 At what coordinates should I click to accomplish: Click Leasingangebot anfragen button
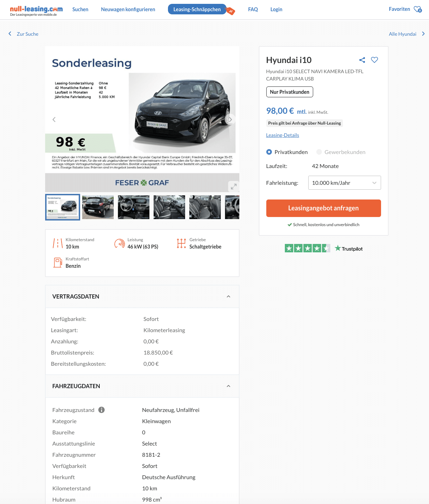tap(323, 208)
